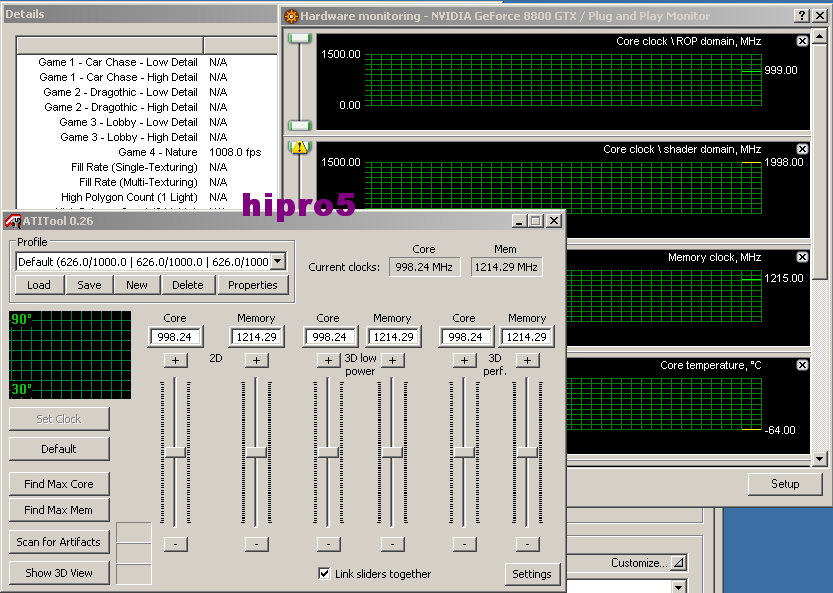Close the Memory clock graph panel
This screenshot has width=833, height=593.
(802, 257)
